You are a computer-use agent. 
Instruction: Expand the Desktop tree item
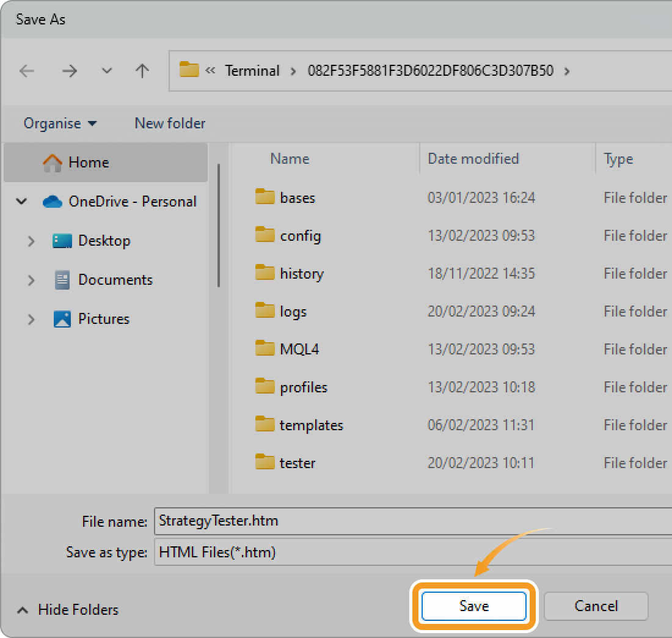[31, 241]
